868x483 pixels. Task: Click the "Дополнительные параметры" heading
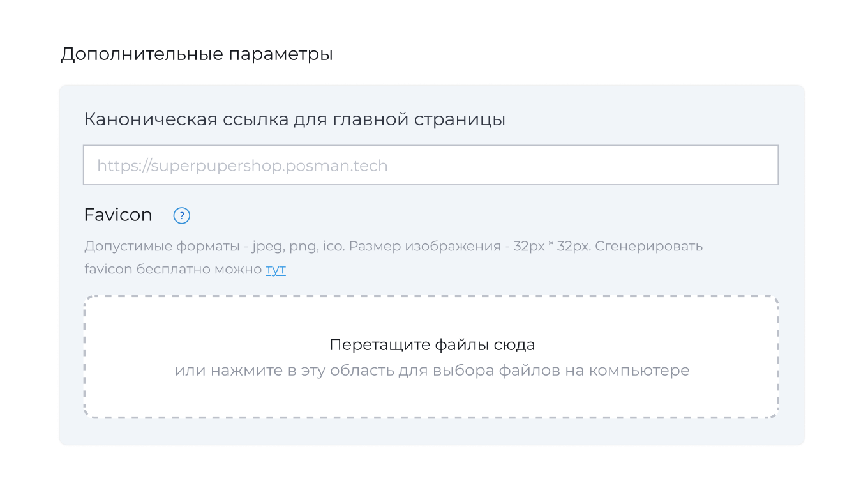(x=197, y=54)
